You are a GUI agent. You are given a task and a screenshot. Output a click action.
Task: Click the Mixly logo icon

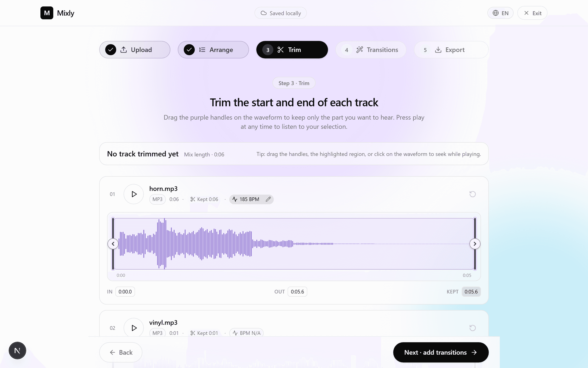point(47,13)
